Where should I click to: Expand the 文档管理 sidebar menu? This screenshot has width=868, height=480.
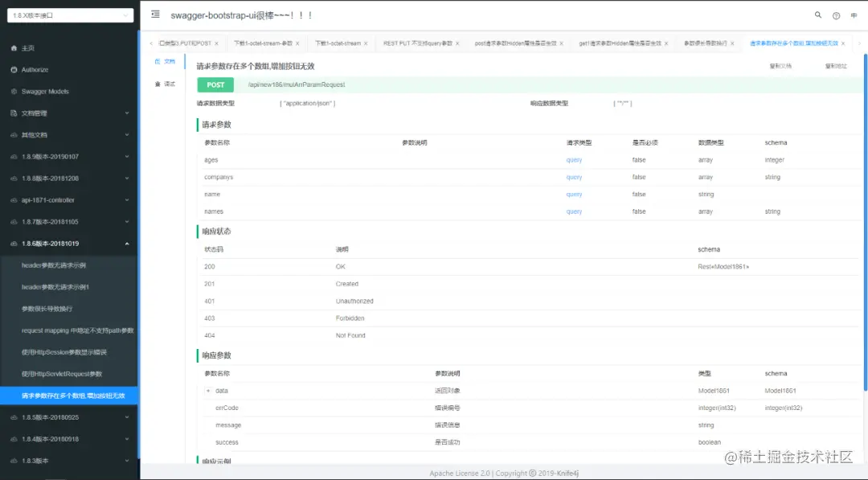69,113
